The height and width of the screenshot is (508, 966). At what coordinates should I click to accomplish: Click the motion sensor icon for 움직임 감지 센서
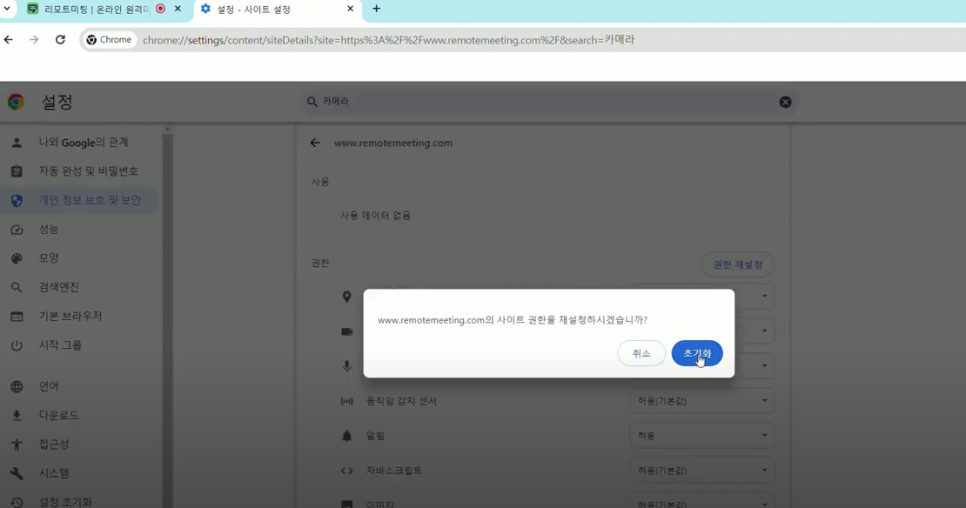347,401
